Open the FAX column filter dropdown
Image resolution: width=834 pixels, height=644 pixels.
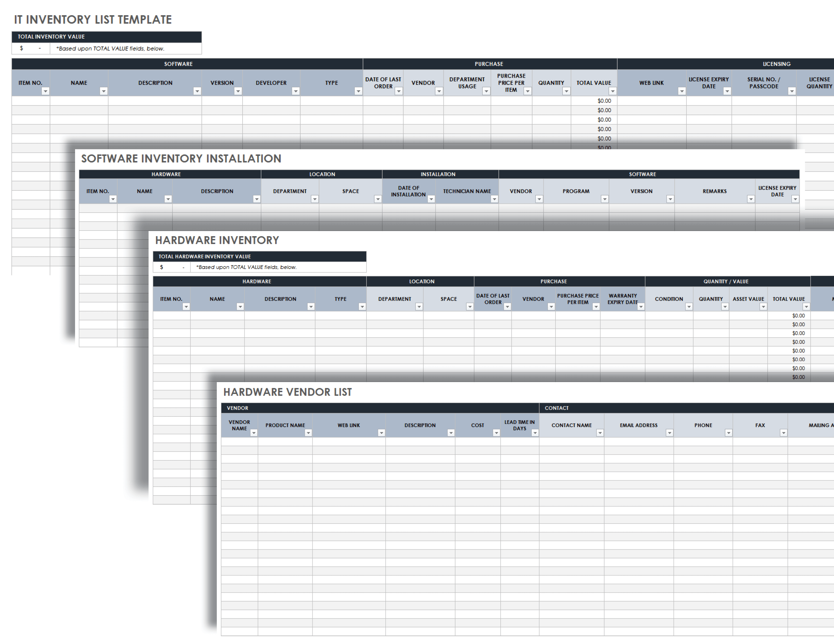point(784,433)
